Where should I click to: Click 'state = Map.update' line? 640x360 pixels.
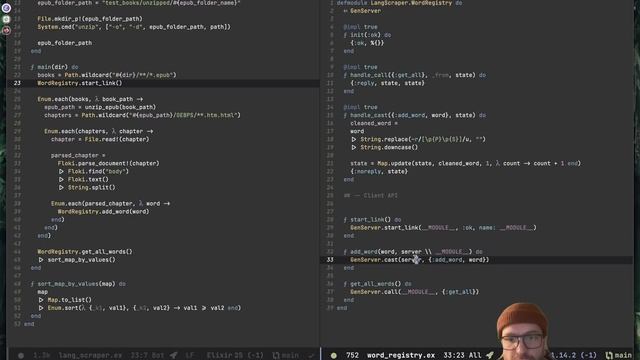point(465,163)
